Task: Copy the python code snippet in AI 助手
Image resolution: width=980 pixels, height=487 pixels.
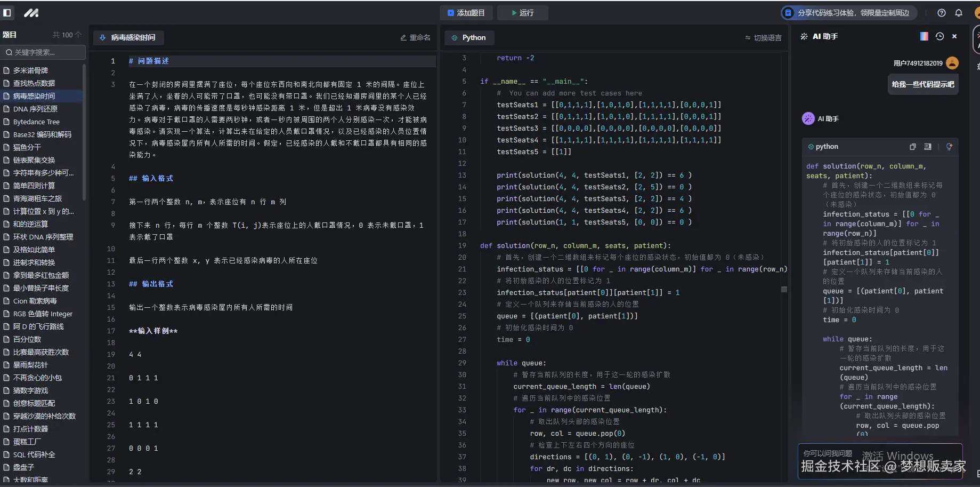Action: (912, 146)
